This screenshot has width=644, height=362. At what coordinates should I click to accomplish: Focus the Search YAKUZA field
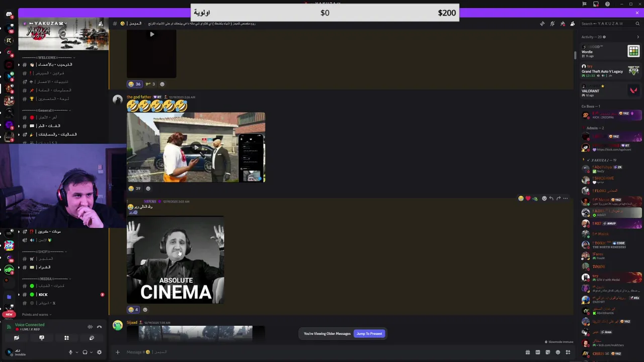pos(610,24)
